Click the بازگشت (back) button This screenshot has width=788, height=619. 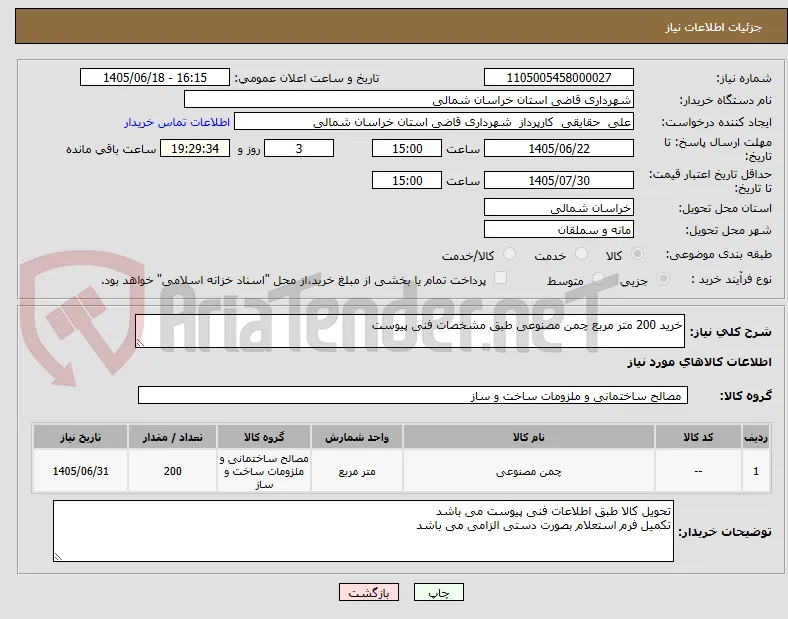click(369, 592)
